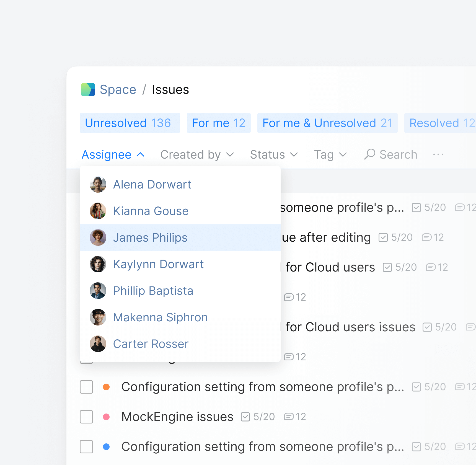
Task: Select the checkbox beside the blue-dot issue
Action: tap(86, 446)
